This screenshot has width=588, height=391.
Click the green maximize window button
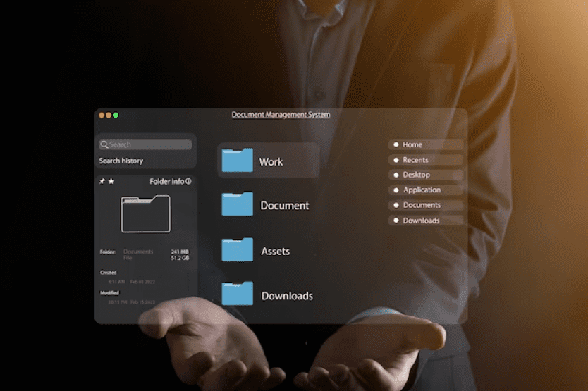click(116, 115)
